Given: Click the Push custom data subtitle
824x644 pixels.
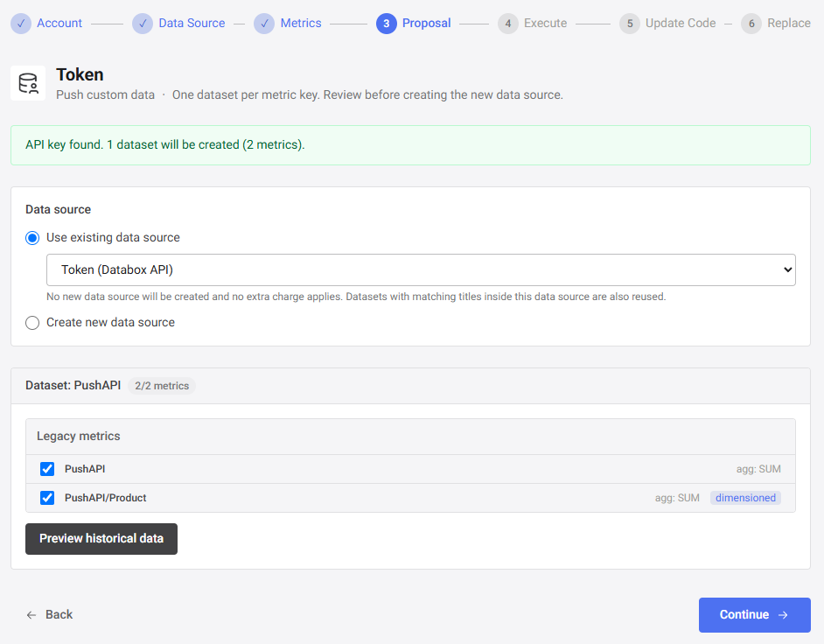Looking at the screenshot, I should pos(106,94).
